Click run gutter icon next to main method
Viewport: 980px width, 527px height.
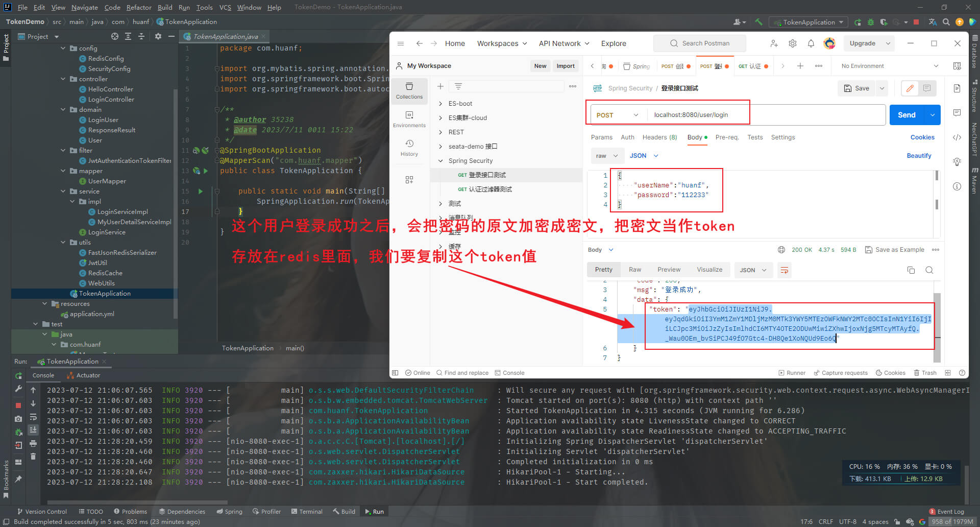point(201,191)
